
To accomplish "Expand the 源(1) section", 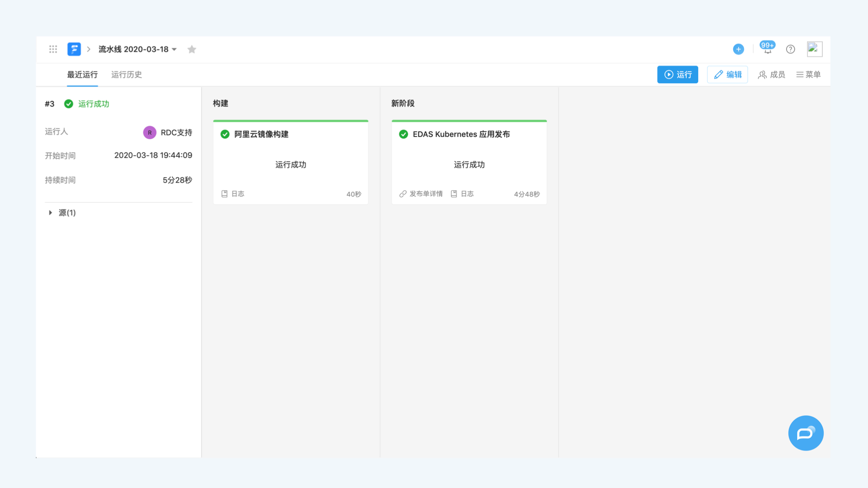I will pos(62,213).
